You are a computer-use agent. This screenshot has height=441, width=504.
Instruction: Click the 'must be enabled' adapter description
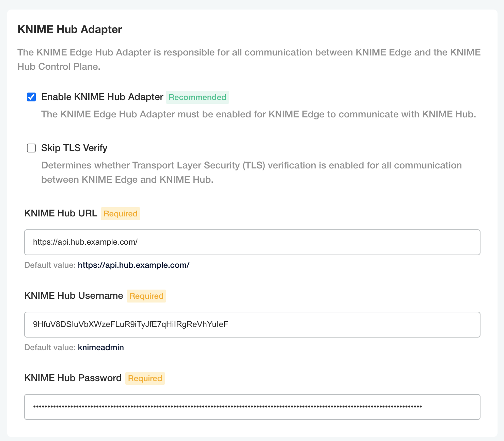pos(259,114)
